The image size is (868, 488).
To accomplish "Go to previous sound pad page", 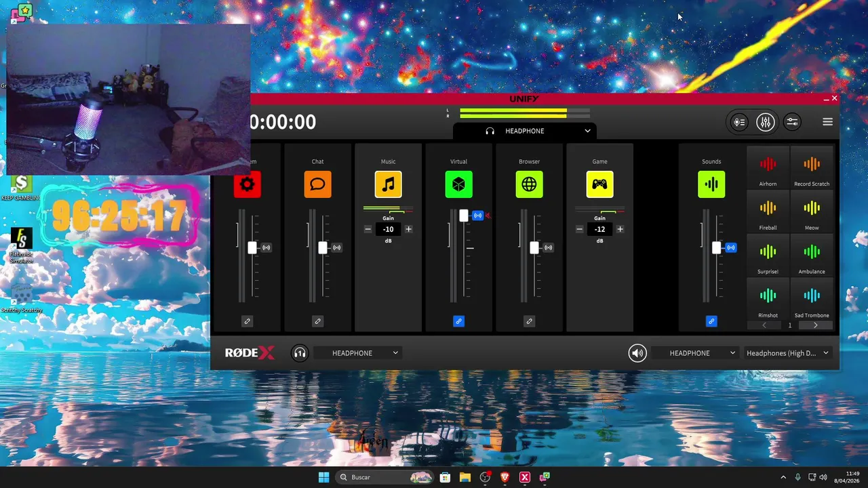I will coord(764,325).
